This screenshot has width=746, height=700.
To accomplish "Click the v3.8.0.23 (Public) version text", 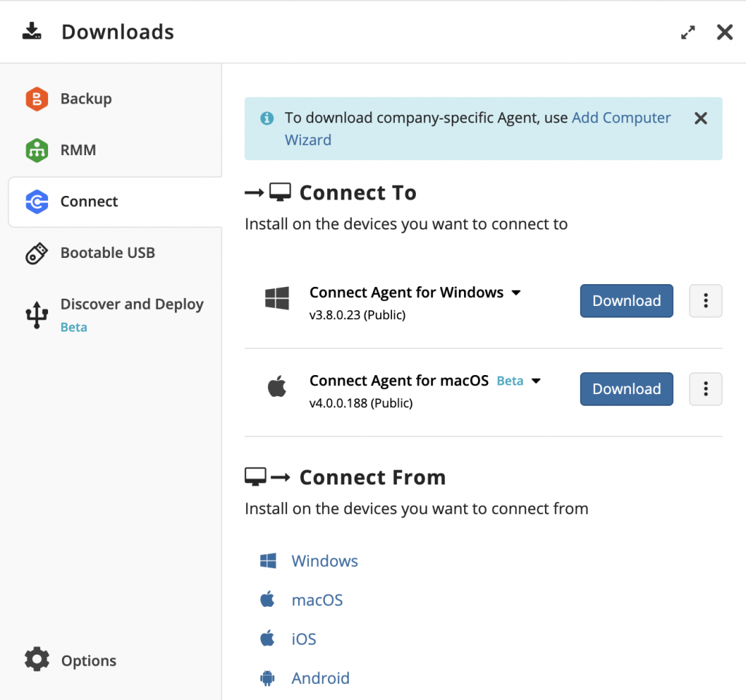I will [x=357, y=315].
